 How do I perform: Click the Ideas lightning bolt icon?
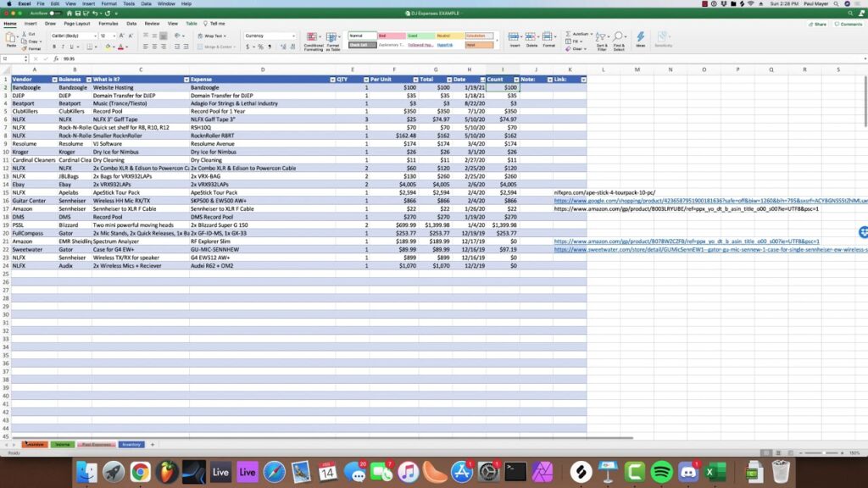point(642,36)
